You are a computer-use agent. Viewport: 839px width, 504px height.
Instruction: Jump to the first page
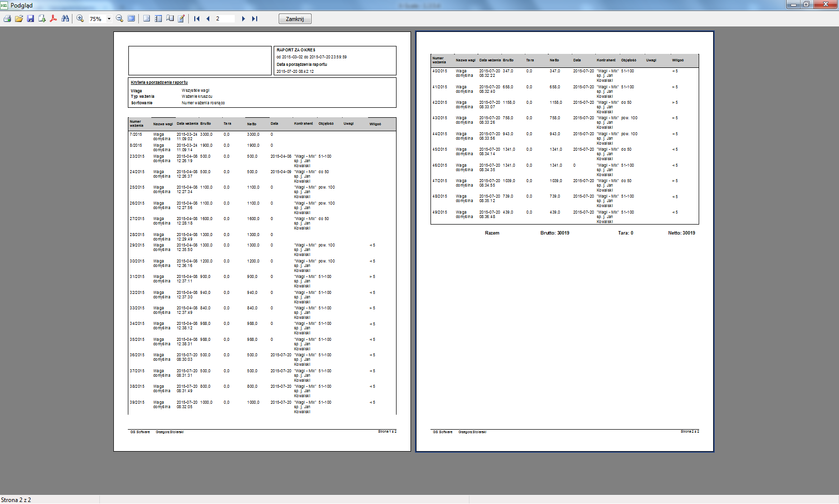pyautogui.click(x=197, y=18)
